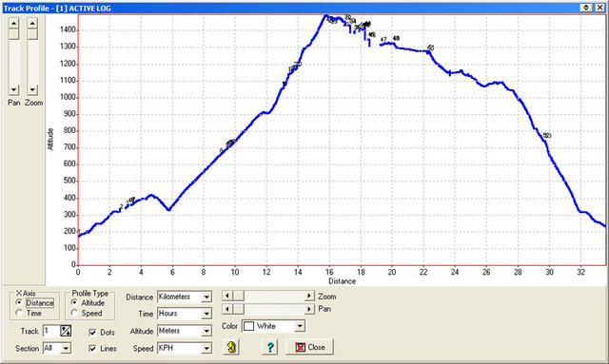Click the Altitude axis label
The width and height of the screenshot is (609, 364).
click(50, 140)
